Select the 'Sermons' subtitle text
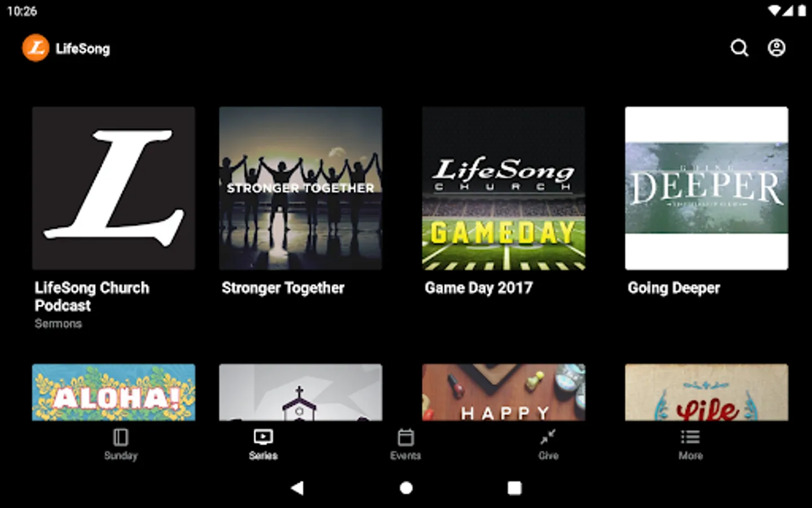The width and height of the screenshot is (812, 508). point(58,323)
